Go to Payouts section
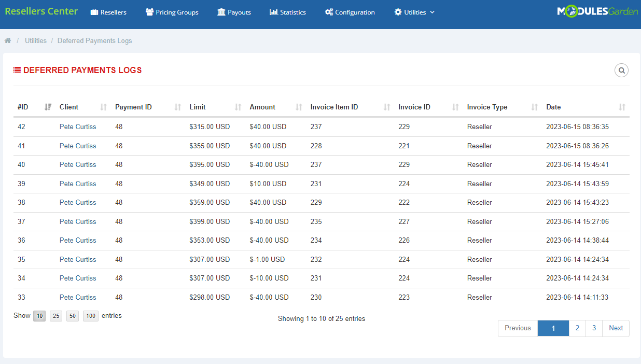 [234, 12]
